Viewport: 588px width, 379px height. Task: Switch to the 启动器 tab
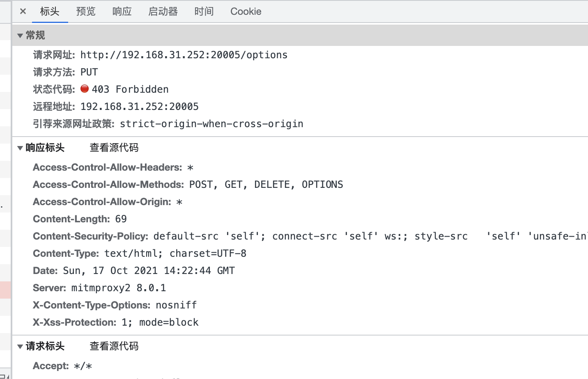(x=163, y=11)
